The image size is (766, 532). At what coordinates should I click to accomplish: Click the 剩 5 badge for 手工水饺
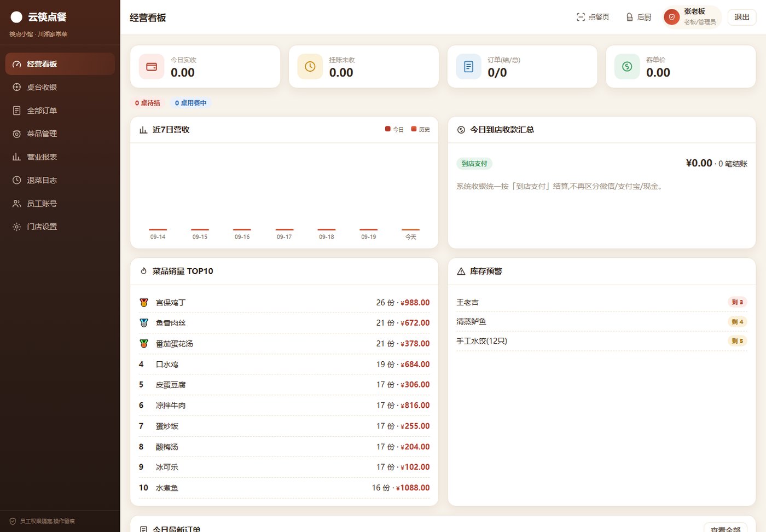click(x=738, y=341)
